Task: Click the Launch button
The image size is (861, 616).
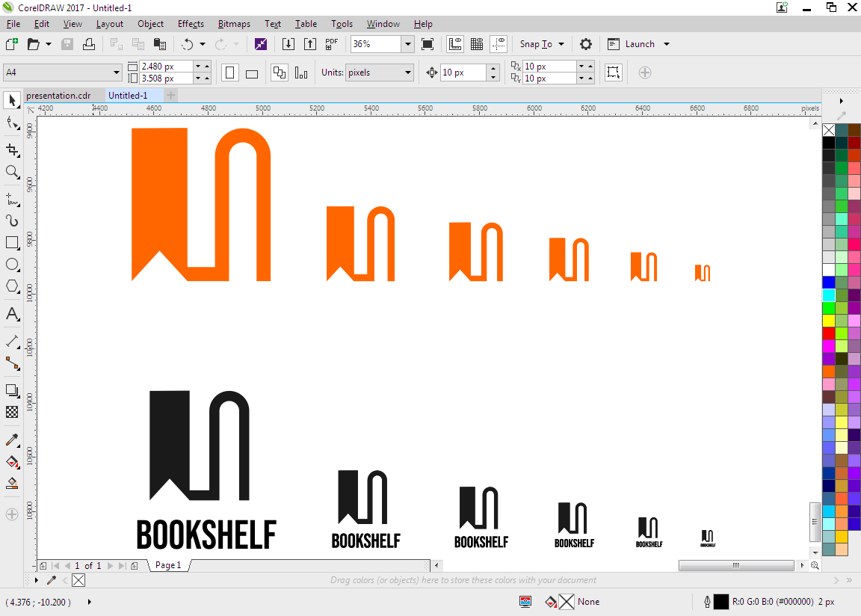Action: pos(639,44)
